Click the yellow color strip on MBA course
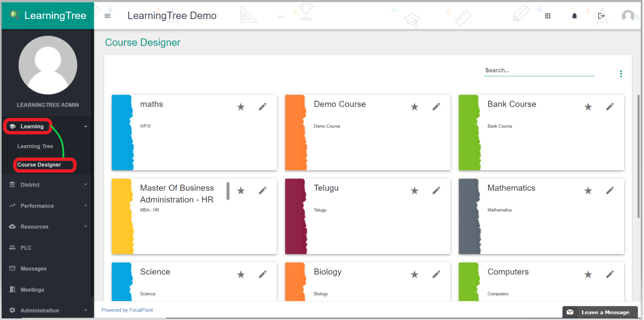The width and height of the screenshot is (644, 320). (x=122, y=216)
